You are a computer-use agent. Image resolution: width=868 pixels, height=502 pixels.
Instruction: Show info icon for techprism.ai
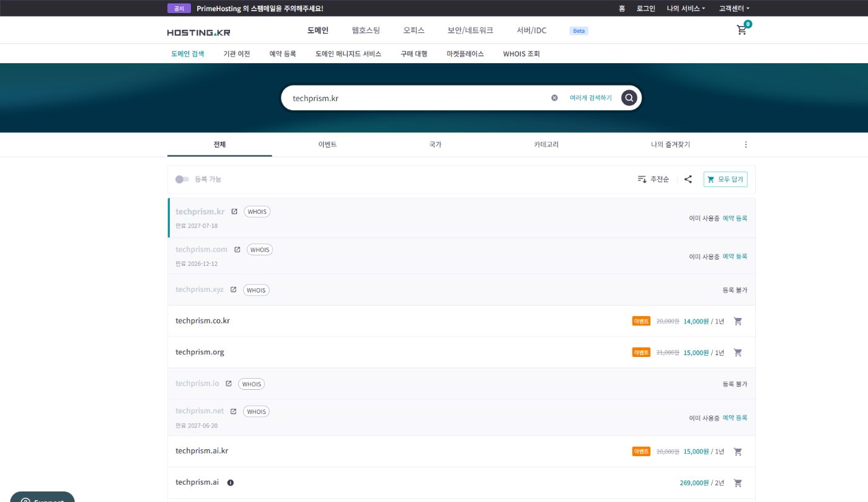point(231,483)
